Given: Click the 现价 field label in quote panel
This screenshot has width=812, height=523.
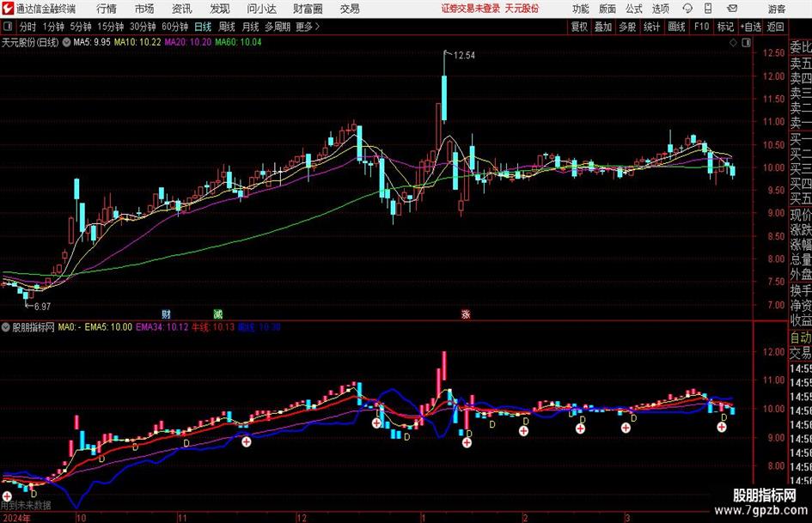Looking at the screenshot, I should click(x=801, y=215).
